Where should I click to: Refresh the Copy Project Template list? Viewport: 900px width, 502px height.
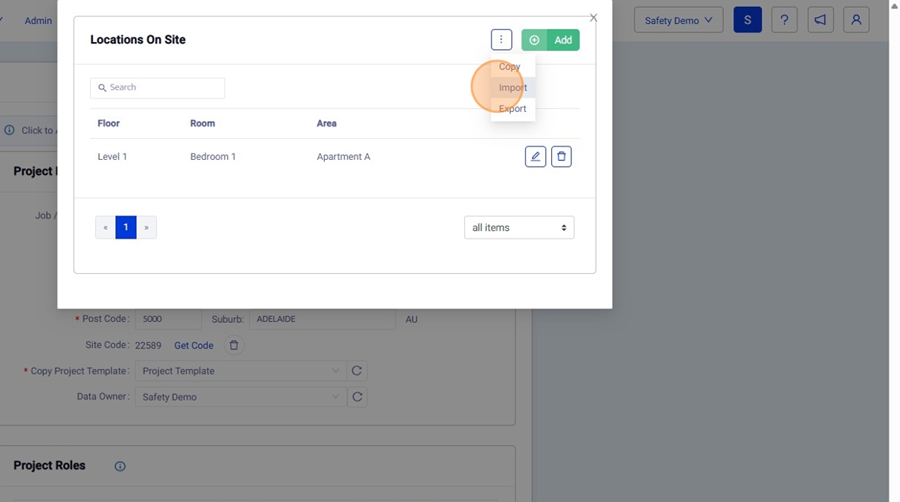click(357, 371)
